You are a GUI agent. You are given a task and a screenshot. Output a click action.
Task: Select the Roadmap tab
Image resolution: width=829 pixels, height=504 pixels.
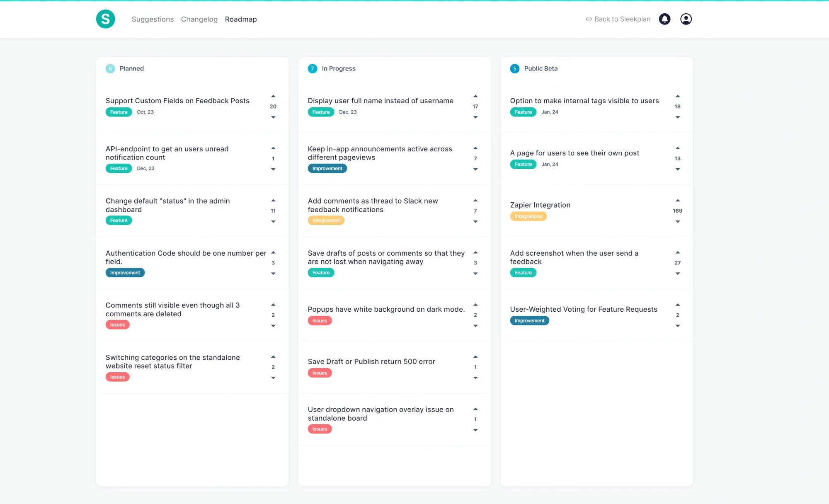[x=240, y=19]
